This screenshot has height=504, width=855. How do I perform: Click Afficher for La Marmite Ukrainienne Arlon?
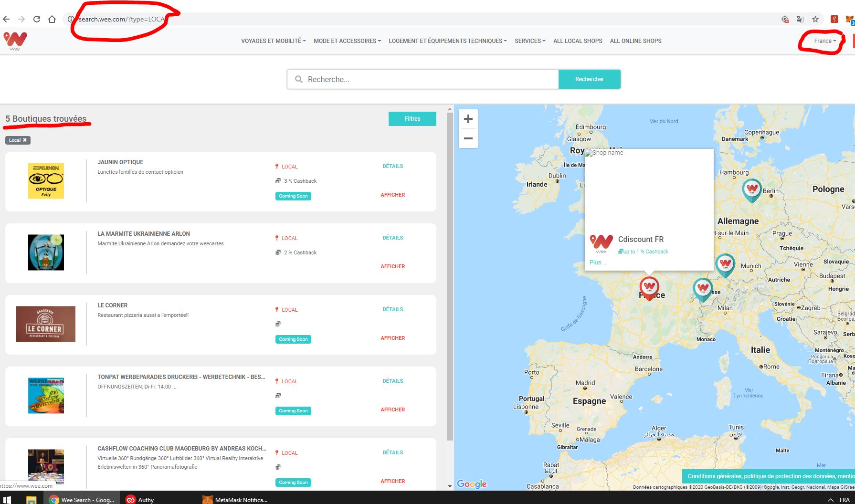click(x=393, y=266)
